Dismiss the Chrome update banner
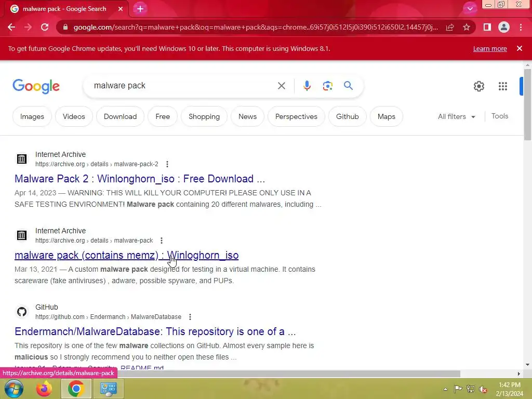This screenshot has width=532, height=399. coord(519,48)
